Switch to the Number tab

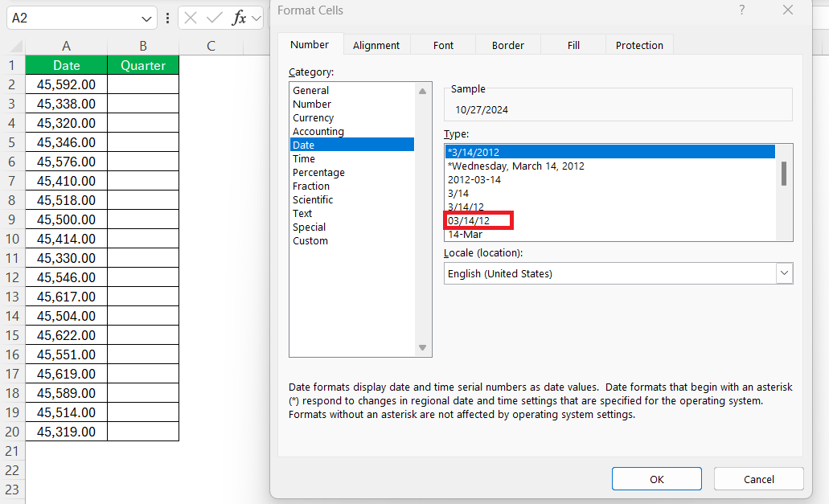tap(310, 45)
